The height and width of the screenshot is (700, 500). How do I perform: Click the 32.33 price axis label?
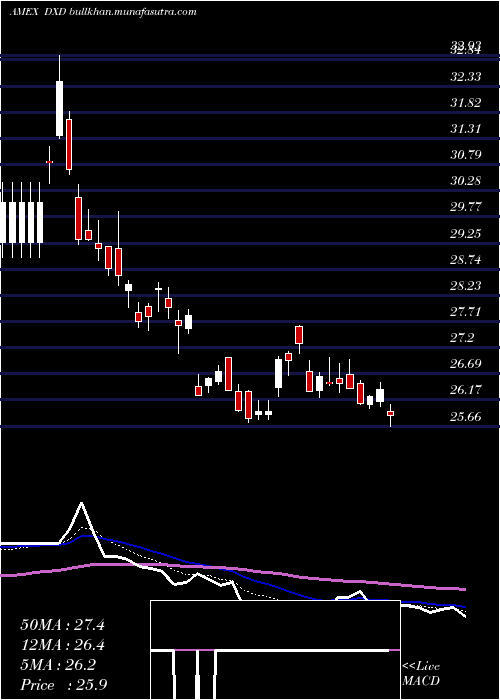pyautogui.click(x=466, y=77)
